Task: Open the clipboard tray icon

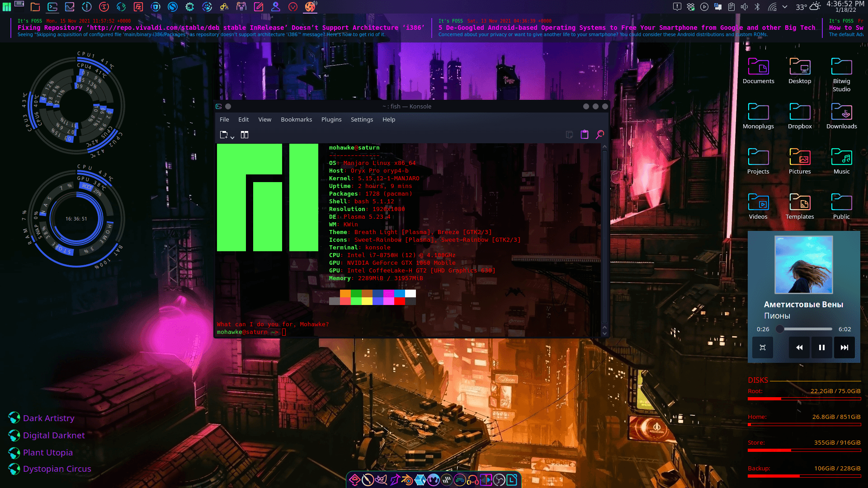Action: [731, 7]
